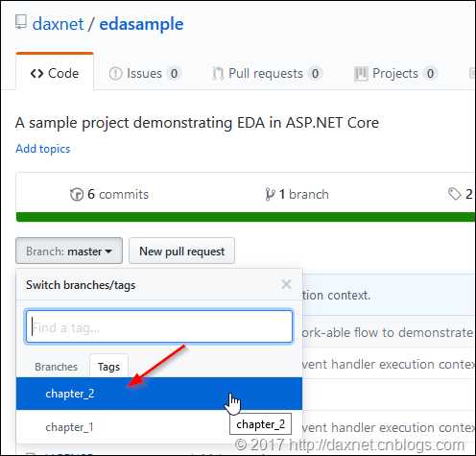Click the Pull requests branch-merge icon
The image size is (476, 456).
pos(218,74)
